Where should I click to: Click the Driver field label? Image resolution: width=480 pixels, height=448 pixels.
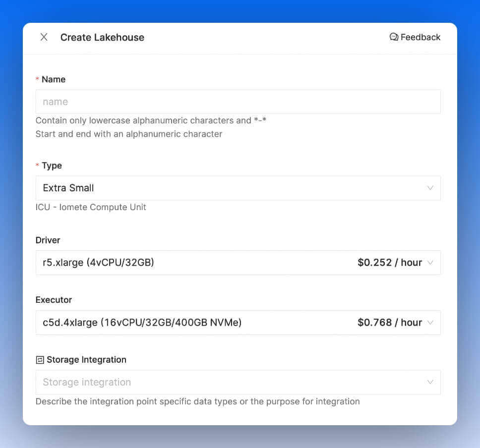pyautogui.click(x=48, y=240)
